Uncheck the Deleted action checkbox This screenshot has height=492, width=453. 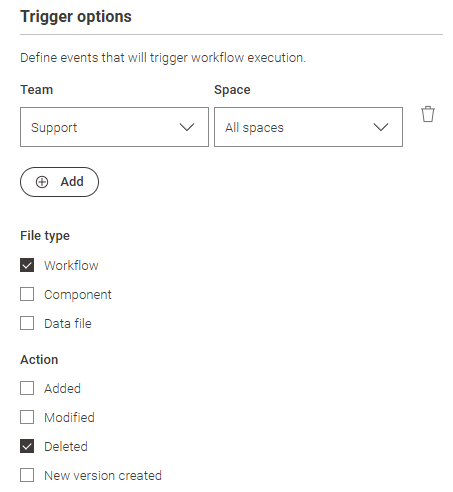(27, 446)
